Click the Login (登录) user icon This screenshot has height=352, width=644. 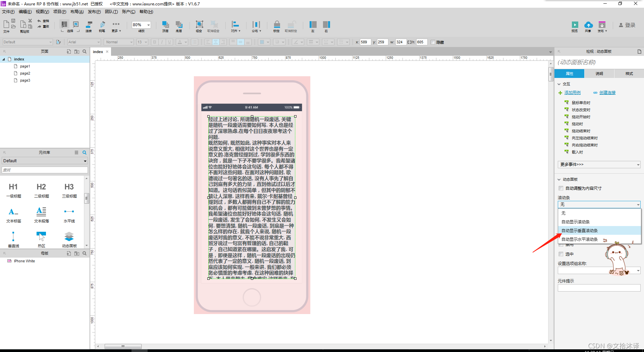click(621, 25)
